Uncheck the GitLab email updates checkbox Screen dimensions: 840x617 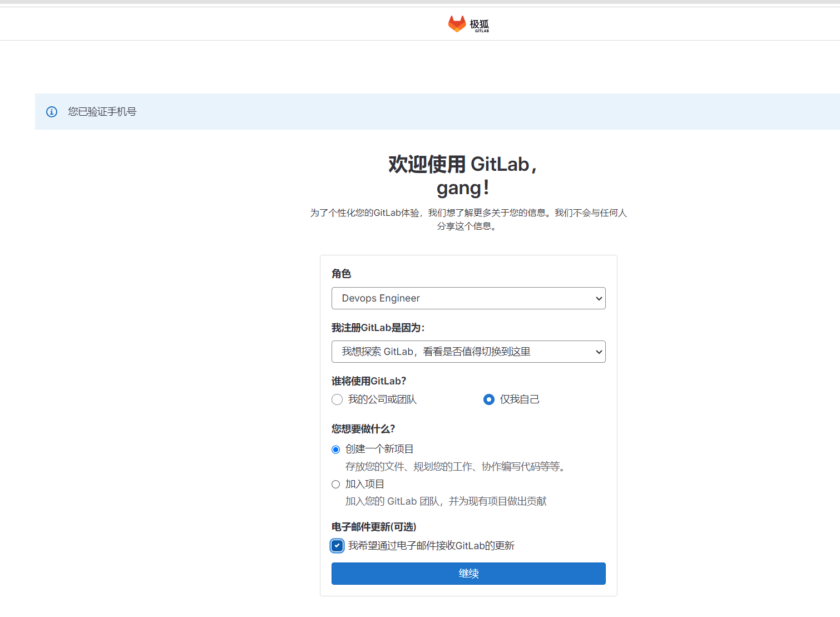[337, 546]
